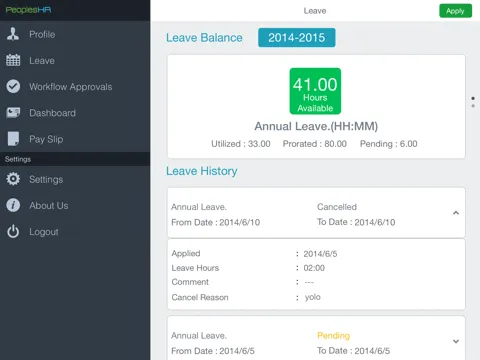Click the PeoplesHR logo
Image resolution: width=480 pixels, height=360 pixels.
28,10
